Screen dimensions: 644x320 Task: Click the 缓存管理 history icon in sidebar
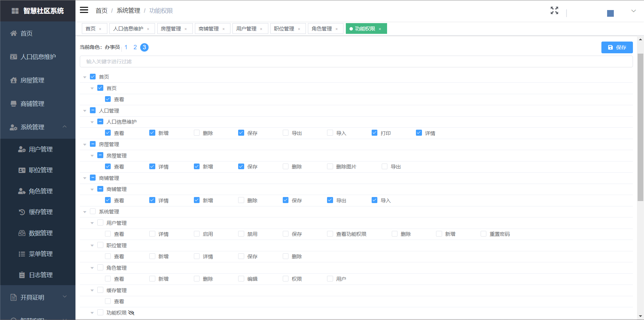click(22, 212)
